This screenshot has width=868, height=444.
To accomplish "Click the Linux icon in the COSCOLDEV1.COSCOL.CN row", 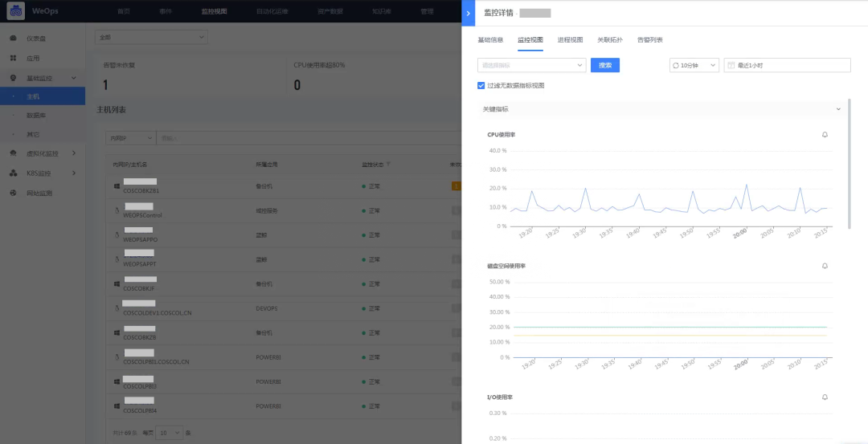I will pos(117,308).
